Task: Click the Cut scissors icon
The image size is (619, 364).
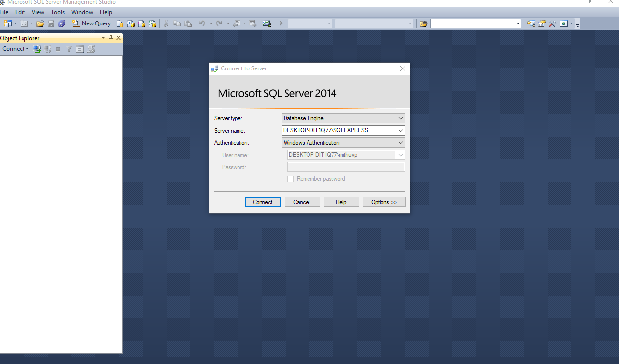Action: (x=166, y=23)
